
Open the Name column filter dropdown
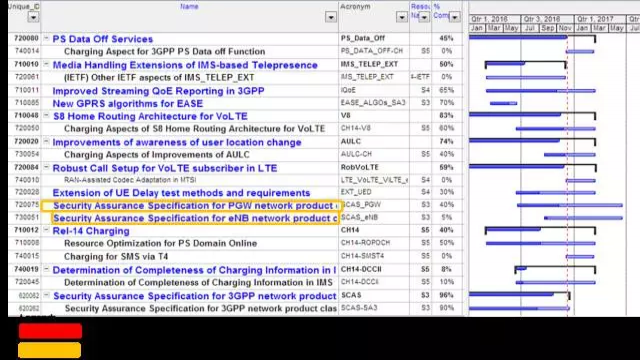331,17
